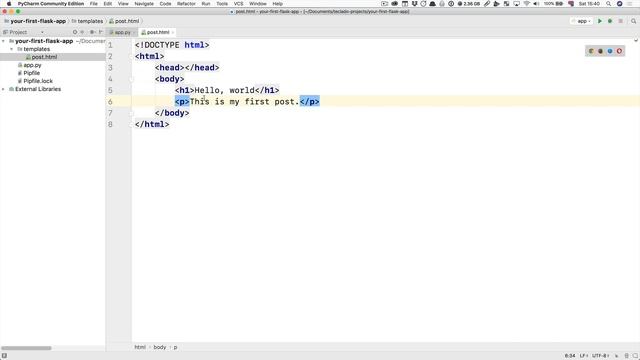Image resolution: width=640 pixels, height=360 pixels.
Task: Open the Refactor menu
Action: (x=186, y=4)
